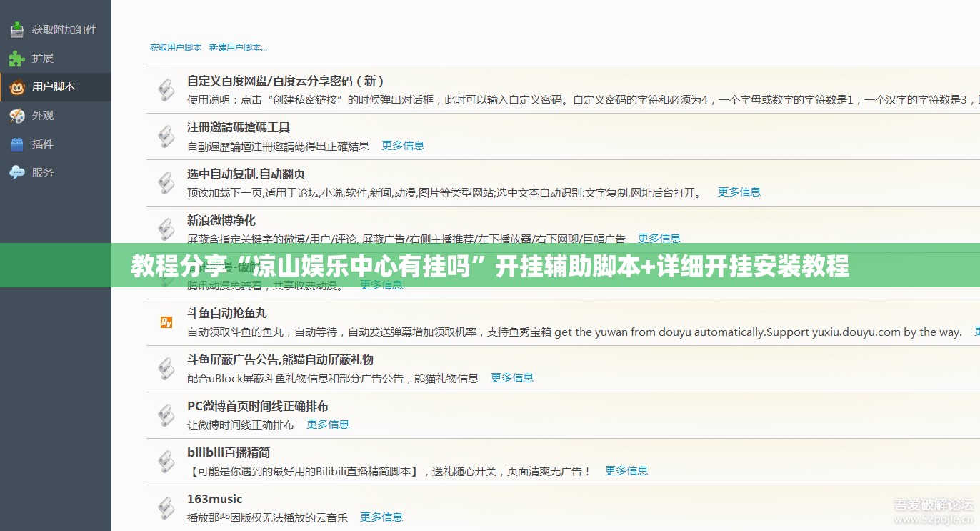Click the blue block icon for 插件
980x531 pixels.
(17, 144)
